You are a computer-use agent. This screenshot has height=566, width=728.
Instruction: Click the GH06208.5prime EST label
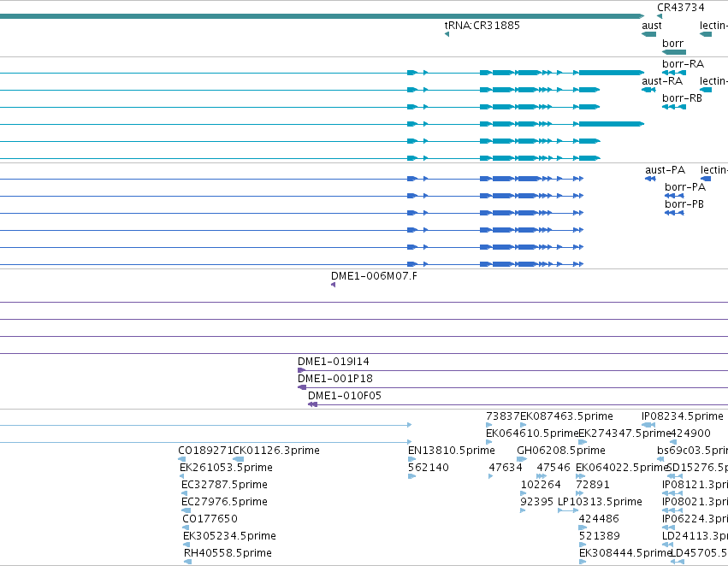click(561, 451)
